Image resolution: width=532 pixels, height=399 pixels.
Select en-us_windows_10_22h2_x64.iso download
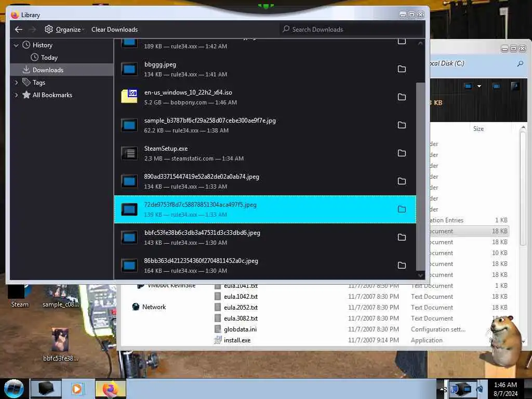265,97
